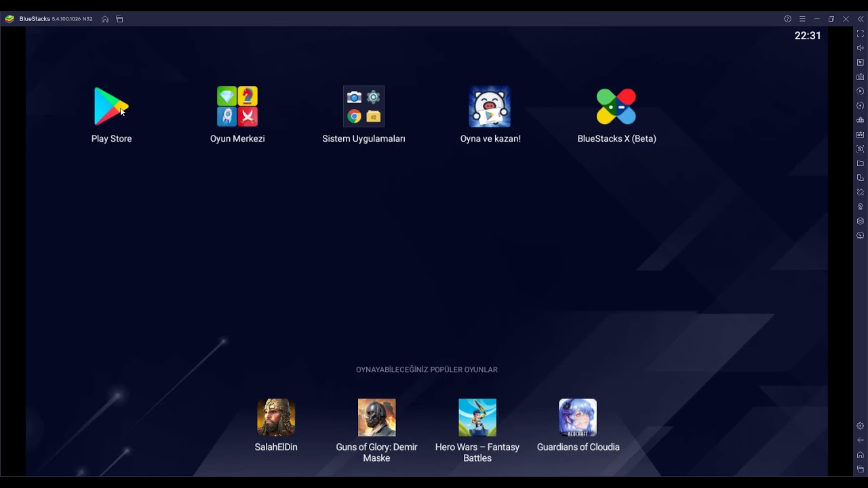Viewport: 868px width, 488px height.
Task: Open Guardians of Cloudia game
Action: point(578,418)
